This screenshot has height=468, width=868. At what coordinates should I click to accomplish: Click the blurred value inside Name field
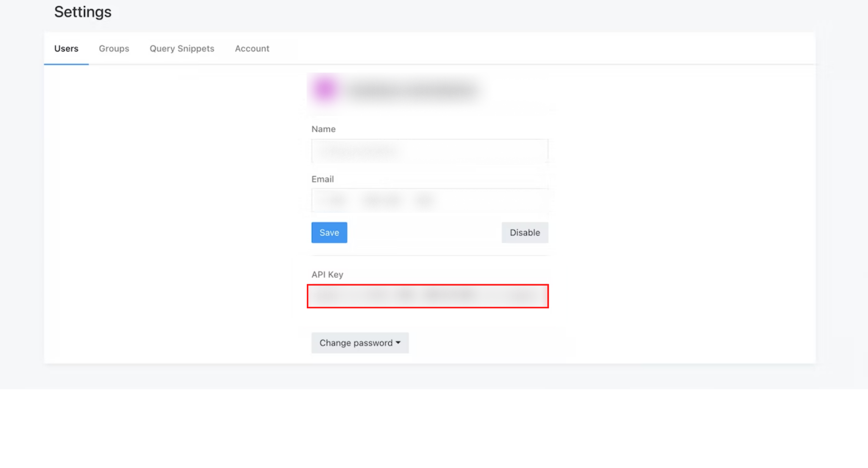[x=358, y=151]
